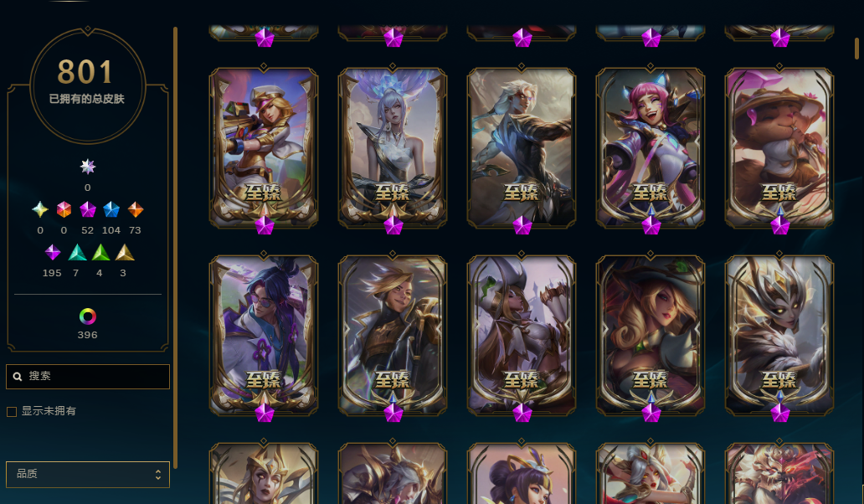Open the Teemo skin card with straw hat
The height and width of the screenshot is (504, 864).
(x=779, y=147)
